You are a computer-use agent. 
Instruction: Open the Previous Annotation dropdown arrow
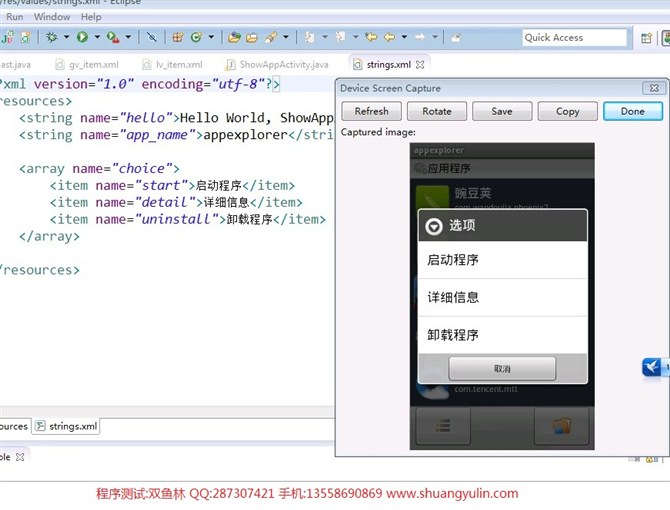(x=356, y=37)
